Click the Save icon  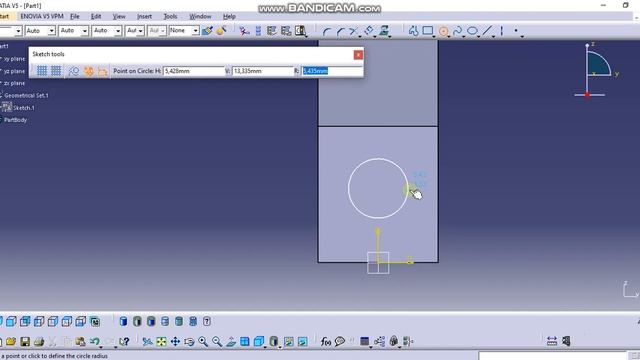[x=25, y=341]
